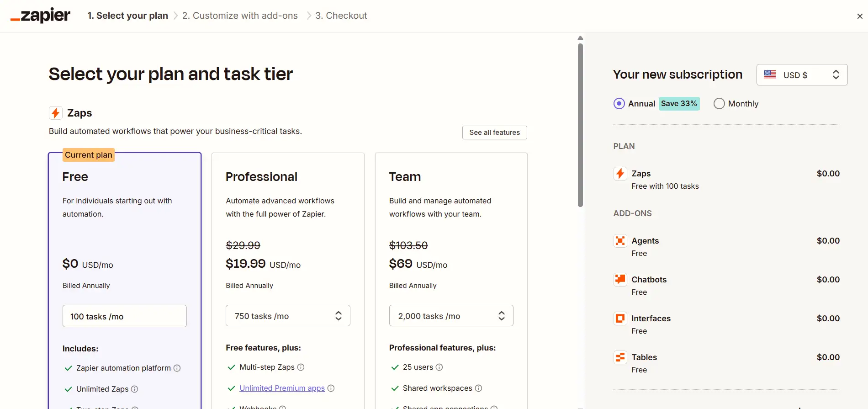Click info icon next to Shared workspaces
Image resolution: width=868 pixels, height=409 pixels.
click(x=479, y=388)
